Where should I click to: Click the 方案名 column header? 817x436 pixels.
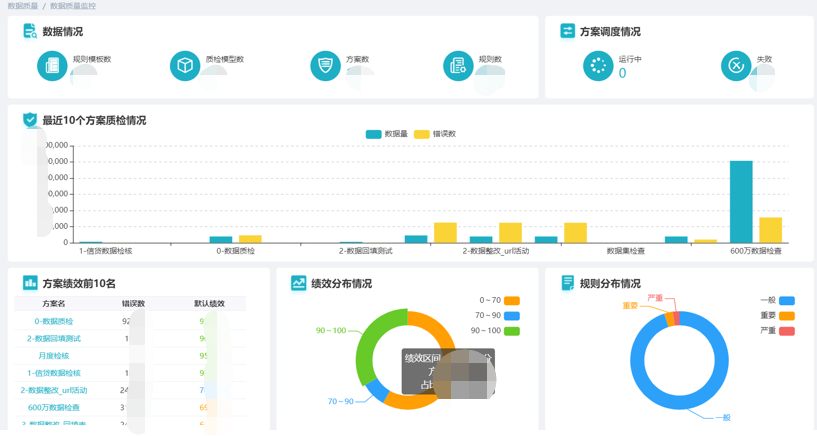[x=54, y=304]
